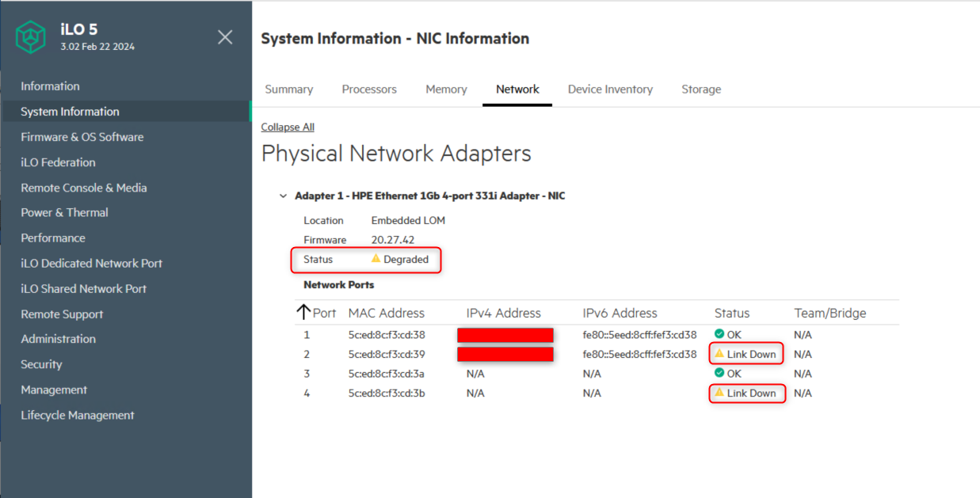The width and height of the screenshot is (980, 498).
Task: Click the iLO 5 hexagon logo
Action: (31, 37)
